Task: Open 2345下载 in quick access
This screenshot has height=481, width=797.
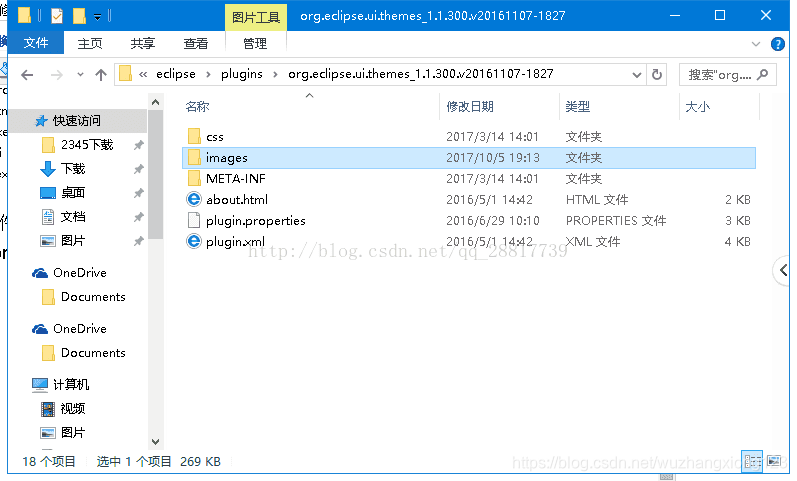Action: point(87,145)
